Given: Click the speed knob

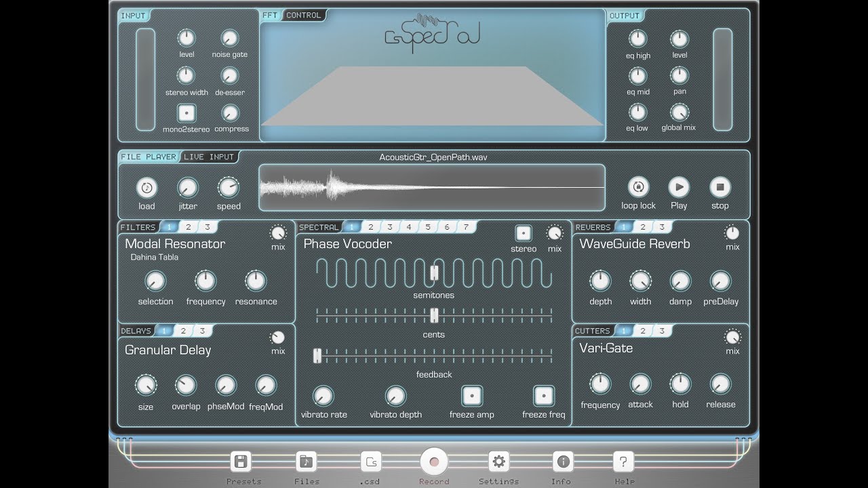Looking at the screenshot, I should (x=229, y=188).
